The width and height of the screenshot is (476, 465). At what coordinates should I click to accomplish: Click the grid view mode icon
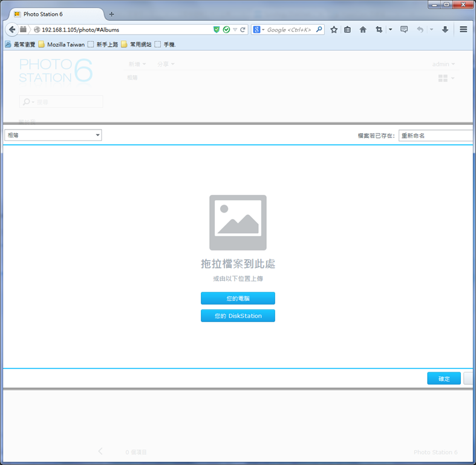pos(443,79)
